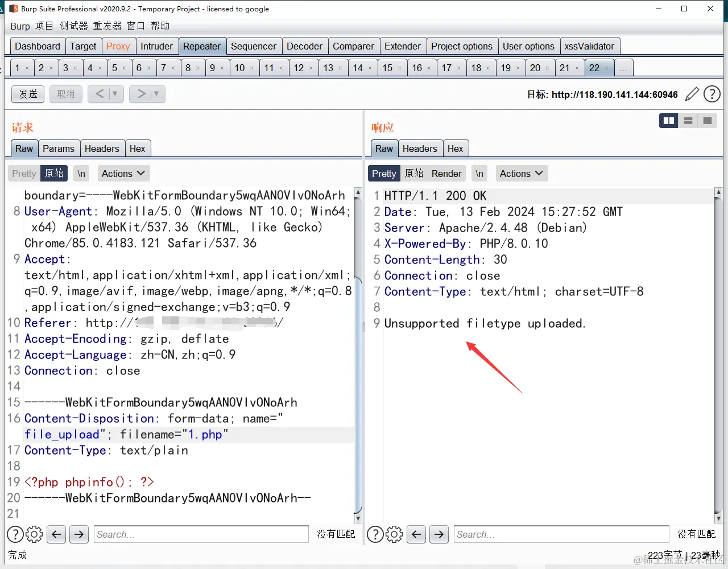The image size is (728, 569).
Task: Switch response view to Pretty
Action: pyautogui.click(x=384, y=174)
